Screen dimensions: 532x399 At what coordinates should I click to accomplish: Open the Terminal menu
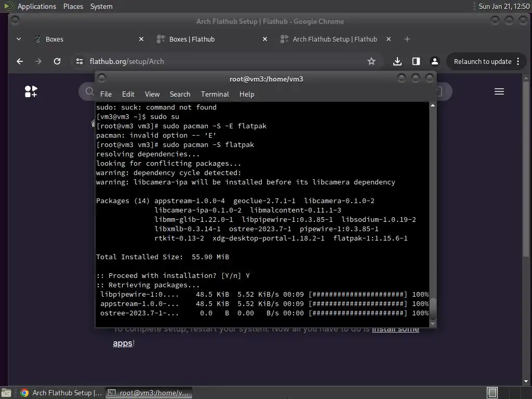coord(215,95)
